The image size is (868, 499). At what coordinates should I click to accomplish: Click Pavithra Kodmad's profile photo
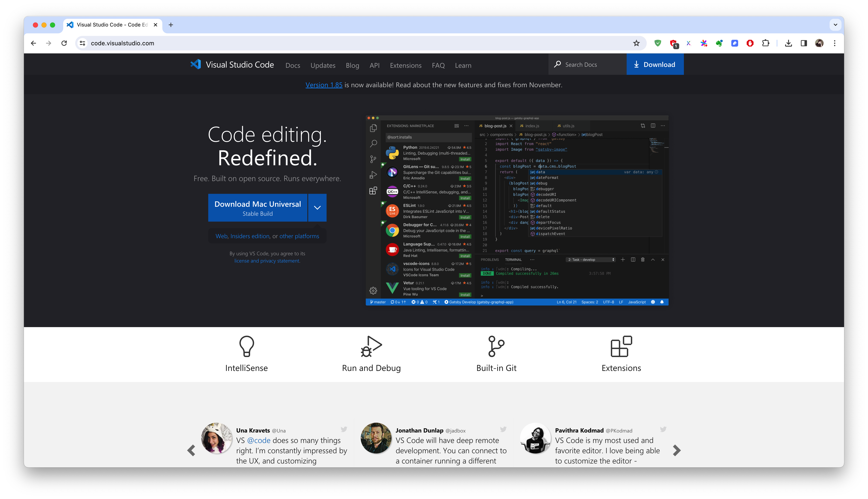tap(536, 438)
